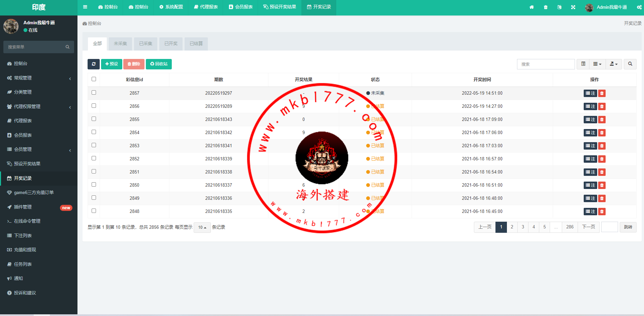Open 预设开奖结果 top navigation tab
This screenshot has width=644, height=316.
(x=280, y=7)
